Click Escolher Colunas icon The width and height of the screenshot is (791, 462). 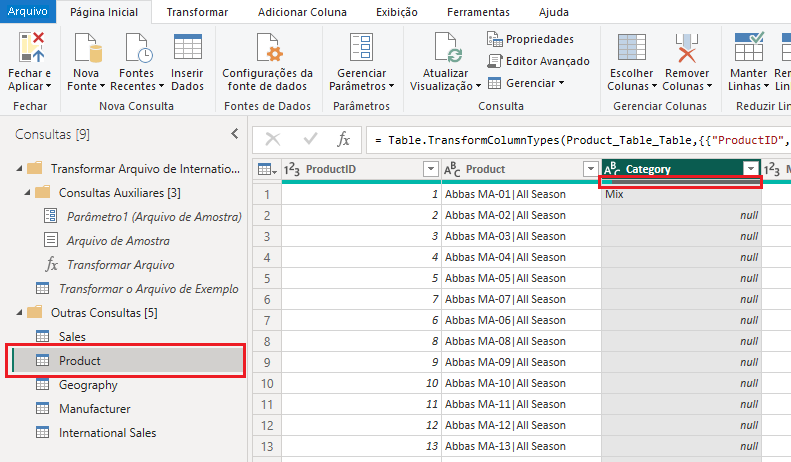click(x=632, y=47)
